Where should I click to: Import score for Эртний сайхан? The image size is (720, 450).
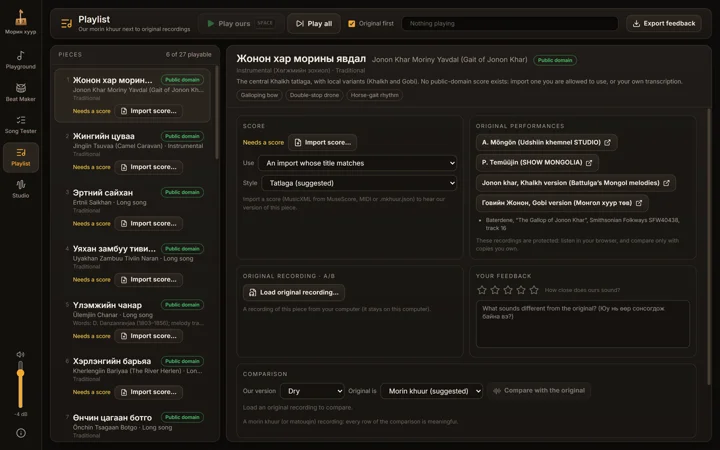coord(148,224)
